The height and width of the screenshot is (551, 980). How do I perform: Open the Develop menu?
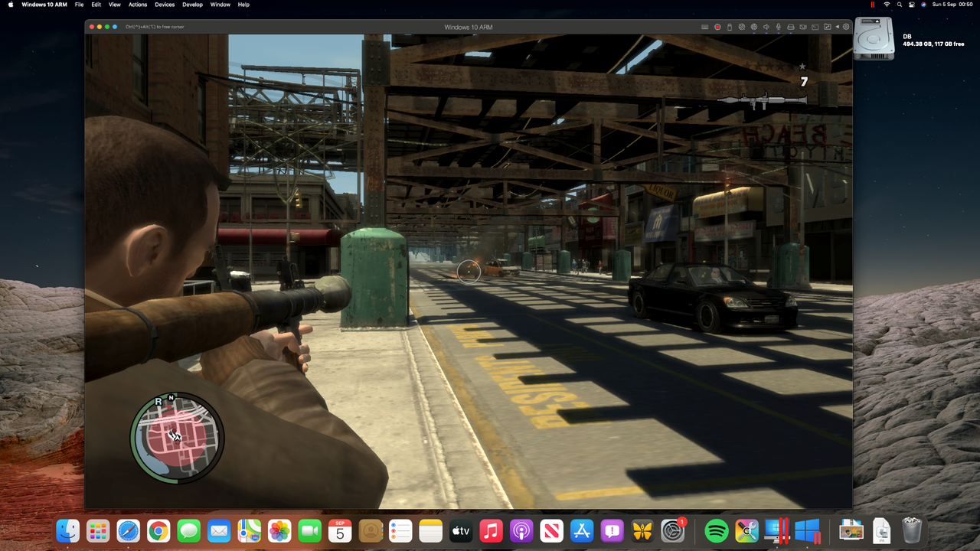(192, 5)
